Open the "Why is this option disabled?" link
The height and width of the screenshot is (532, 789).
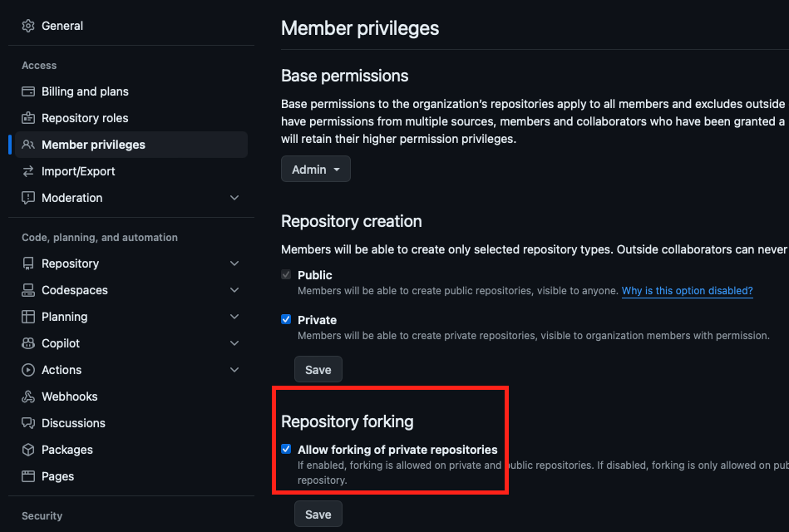(x=687, y=291)
